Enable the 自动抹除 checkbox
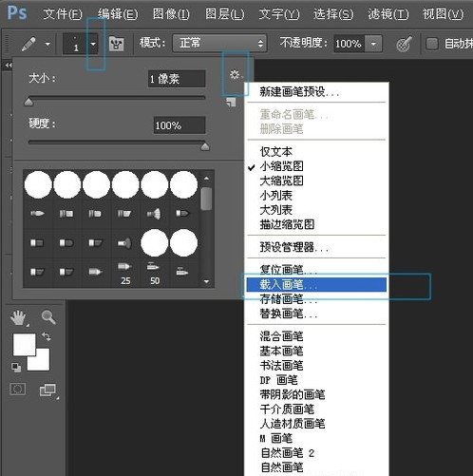The image size is (473, 476). 432,44
